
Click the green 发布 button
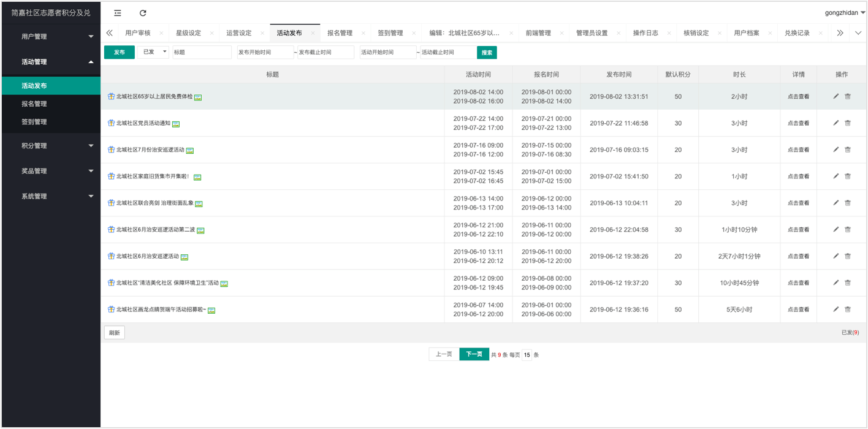[x=119, y=52]
